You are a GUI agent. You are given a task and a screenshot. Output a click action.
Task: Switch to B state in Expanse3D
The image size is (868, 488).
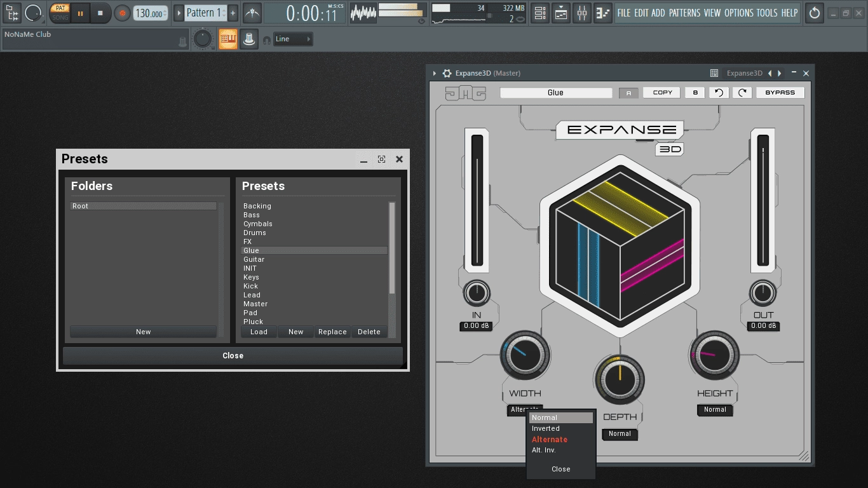[695, 93]
